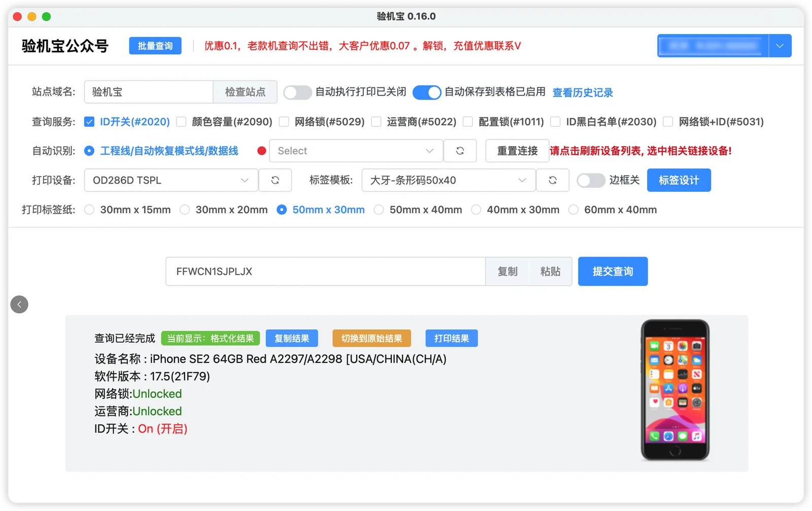Switch to raw result with 切换到原始结果
This screenshot has height=511, width=812.
pos(371,338)
